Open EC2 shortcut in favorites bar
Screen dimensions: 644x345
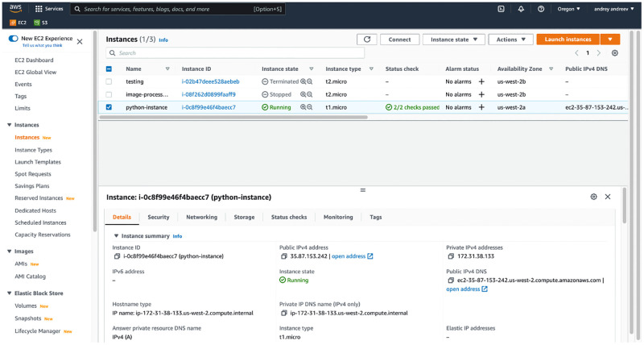[x=18, y=23]
